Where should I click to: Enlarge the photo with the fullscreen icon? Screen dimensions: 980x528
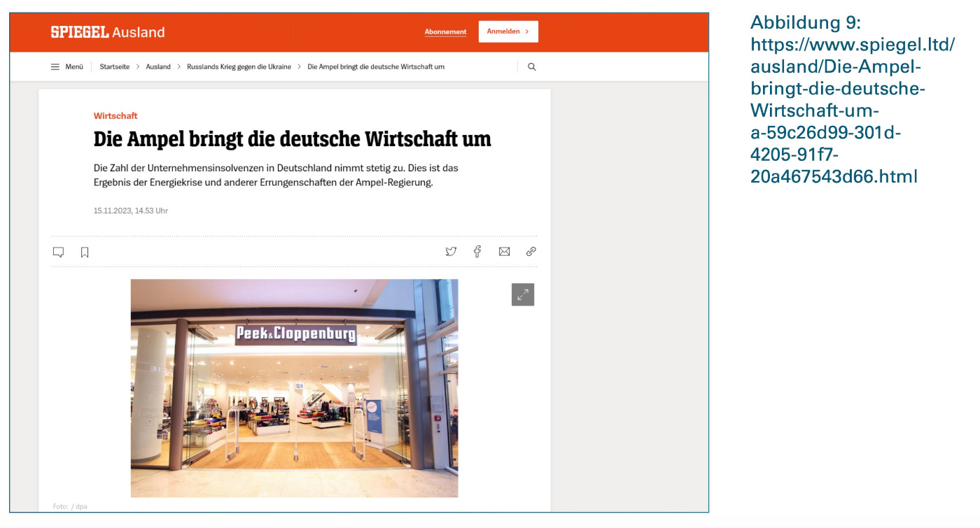(523, 294)
